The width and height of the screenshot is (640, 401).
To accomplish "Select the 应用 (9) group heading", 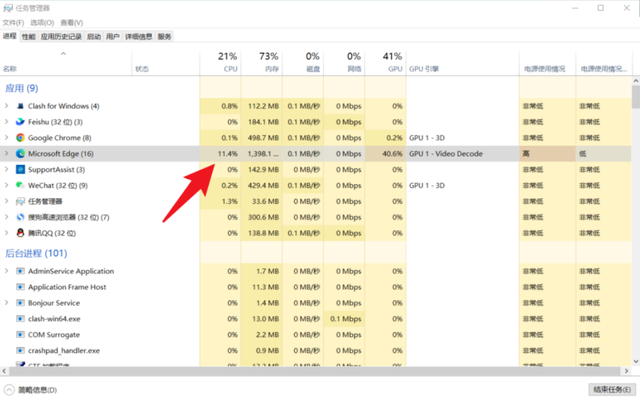I will pos(22,88).
